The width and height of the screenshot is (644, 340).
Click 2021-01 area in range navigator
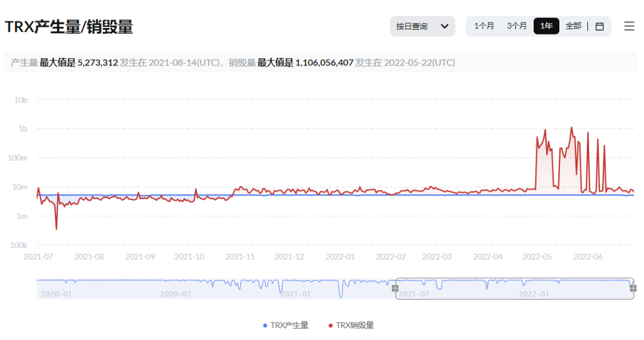(x=295, y=294)
